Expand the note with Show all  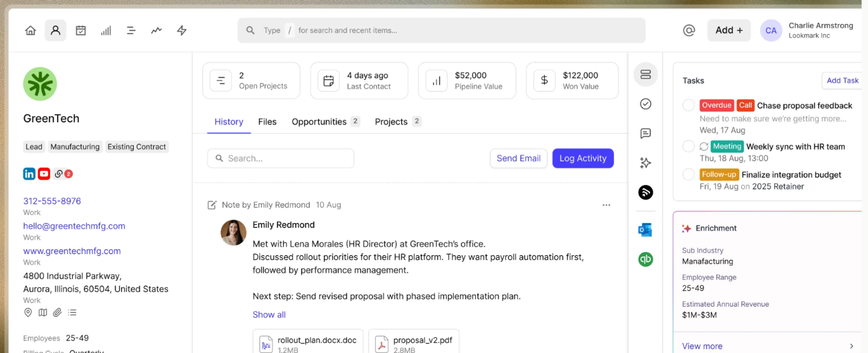pos(269,314)
